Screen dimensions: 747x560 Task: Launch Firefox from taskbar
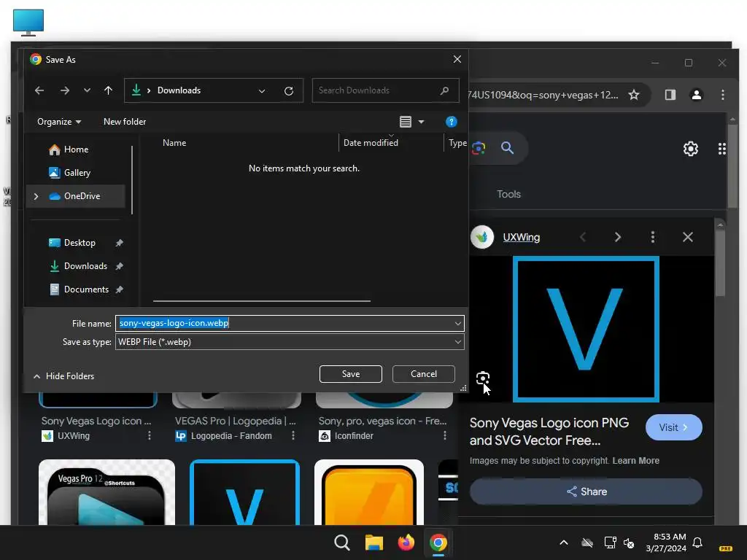(406, 542)
